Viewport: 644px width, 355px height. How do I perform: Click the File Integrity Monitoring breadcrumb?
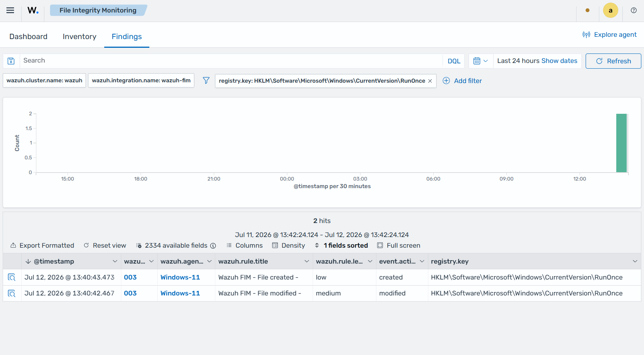(98, 10)
